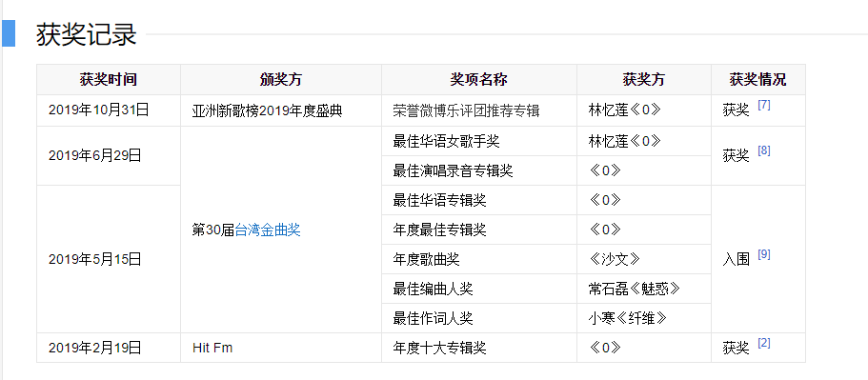
Task: Click the 颁奖方 column header
Action: (281, 80)
